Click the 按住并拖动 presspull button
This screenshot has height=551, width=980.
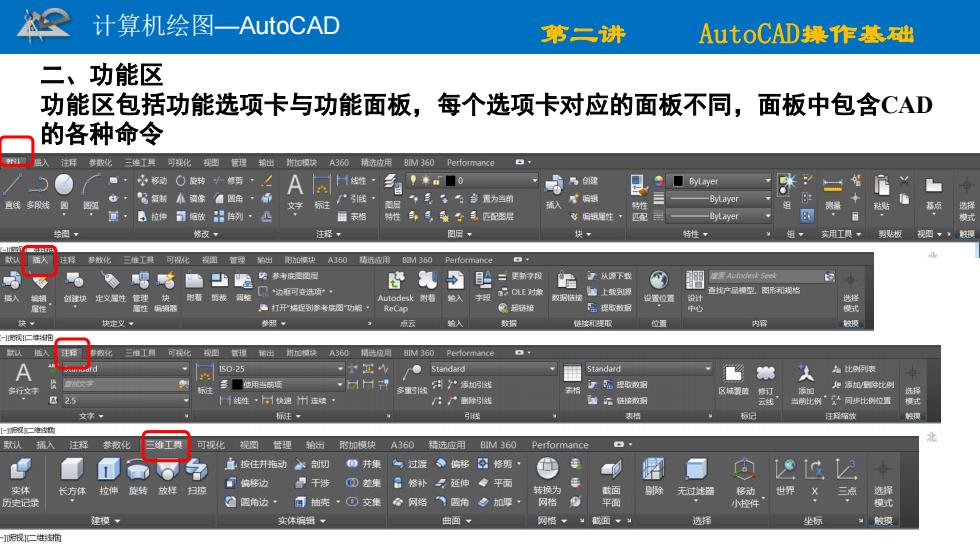click(x=256, y=464)
